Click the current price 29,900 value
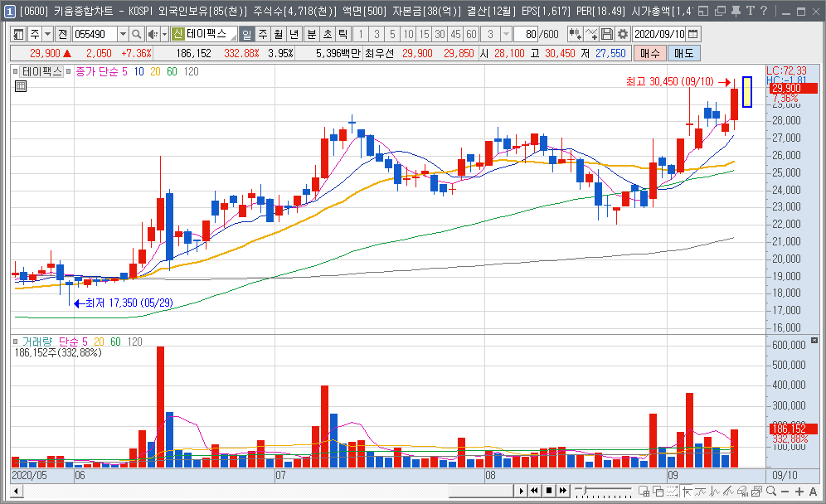The width and height of the screenshot is (826, 504). tap(45, 53)
